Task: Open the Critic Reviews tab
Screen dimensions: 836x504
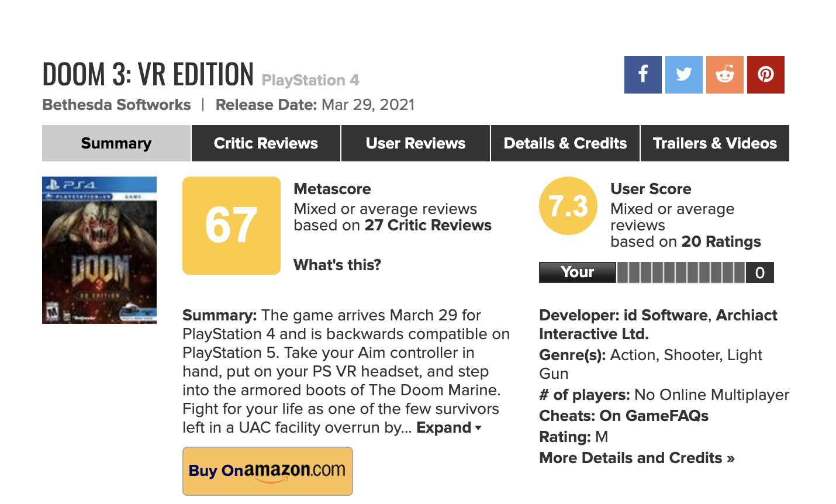Action: [x=266, y=143]
